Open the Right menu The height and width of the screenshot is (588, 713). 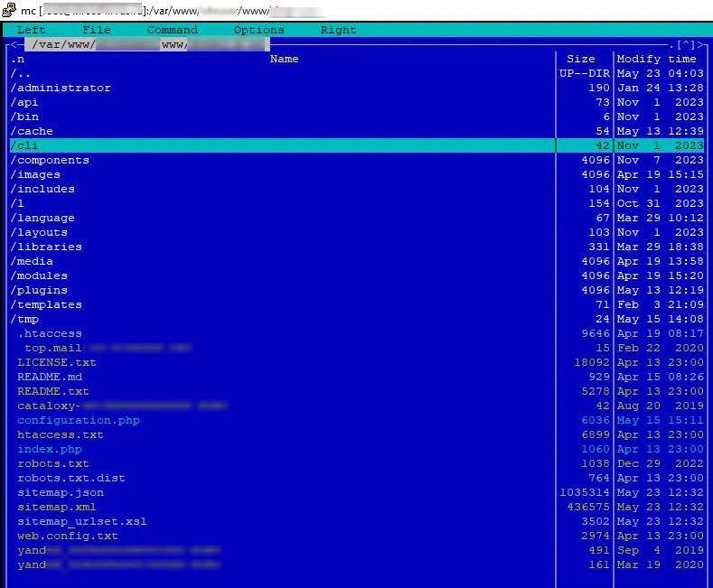pyautogui.click(x=338, y=30)
